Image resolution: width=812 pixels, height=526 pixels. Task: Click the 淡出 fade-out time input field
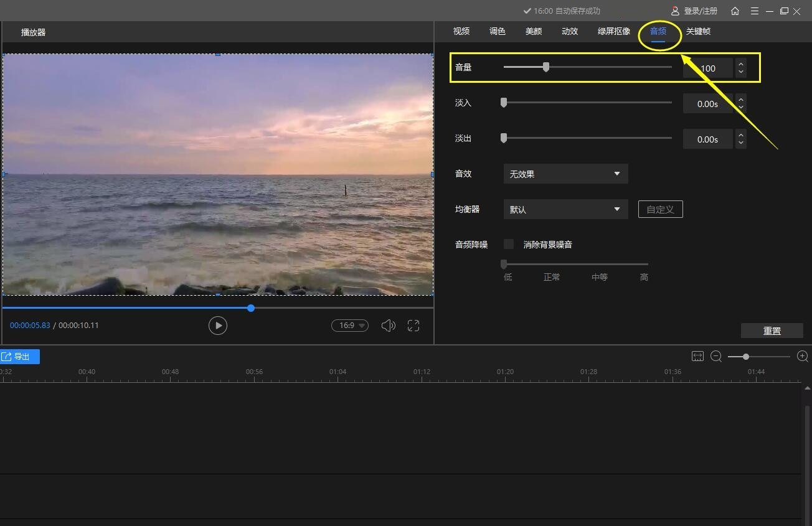point(707,139)
